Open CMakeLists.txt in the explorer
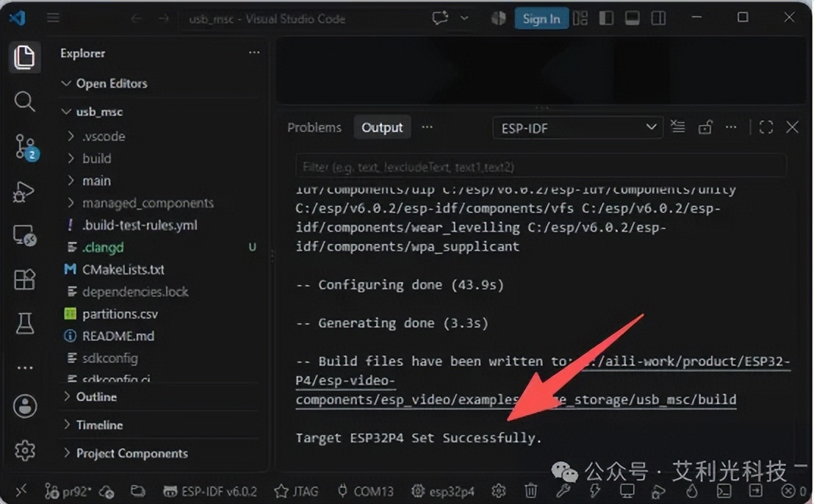Image resolution: width=814 pixels, height=504 pixels. click(123, 270)
